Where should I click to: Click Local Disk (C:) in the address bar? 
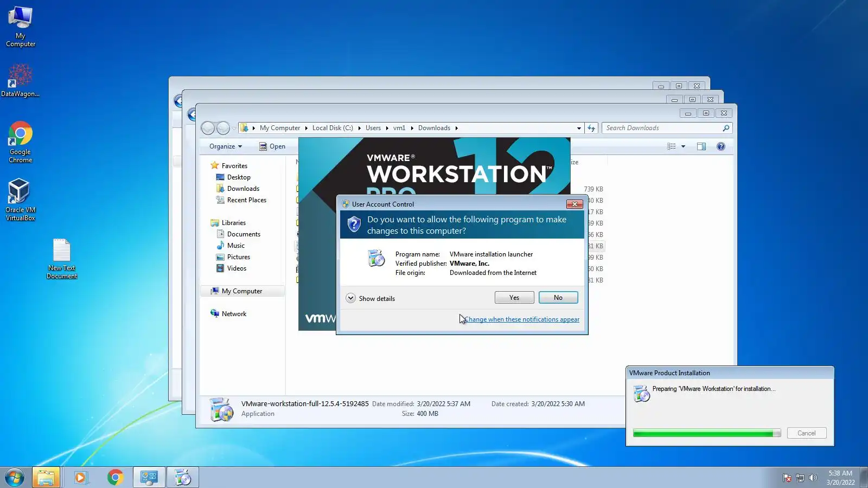pyautogui.click(x=333, y=128)
